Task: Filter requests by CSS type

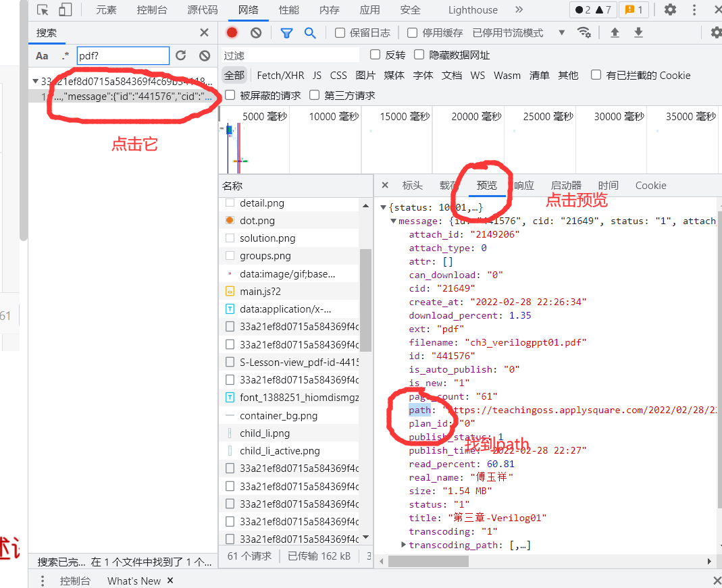Action: 338,75
